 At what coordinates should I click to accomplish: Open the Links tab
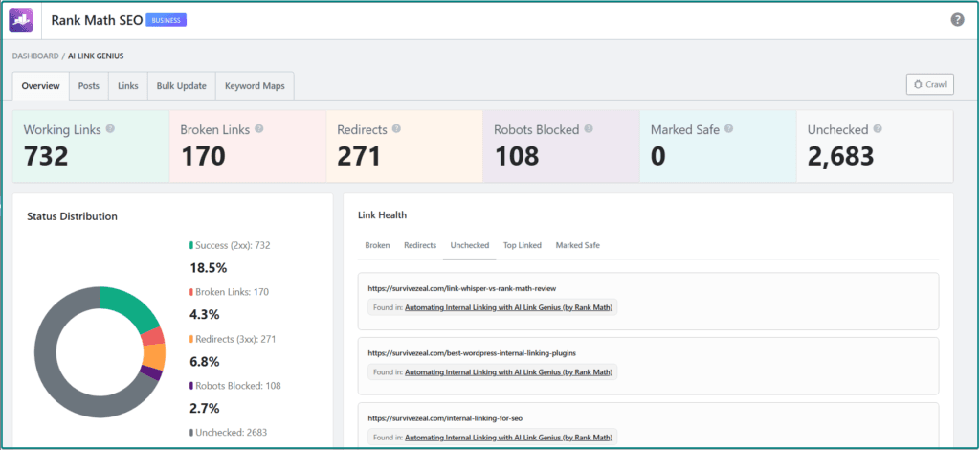[x=128, y=86]
